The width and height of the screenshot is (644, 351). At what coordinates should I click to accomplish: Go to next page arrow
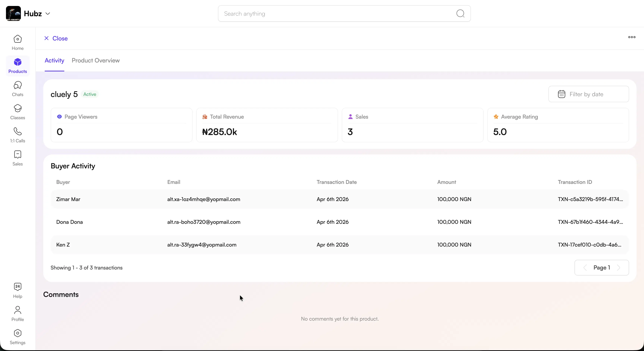(619, 268)
